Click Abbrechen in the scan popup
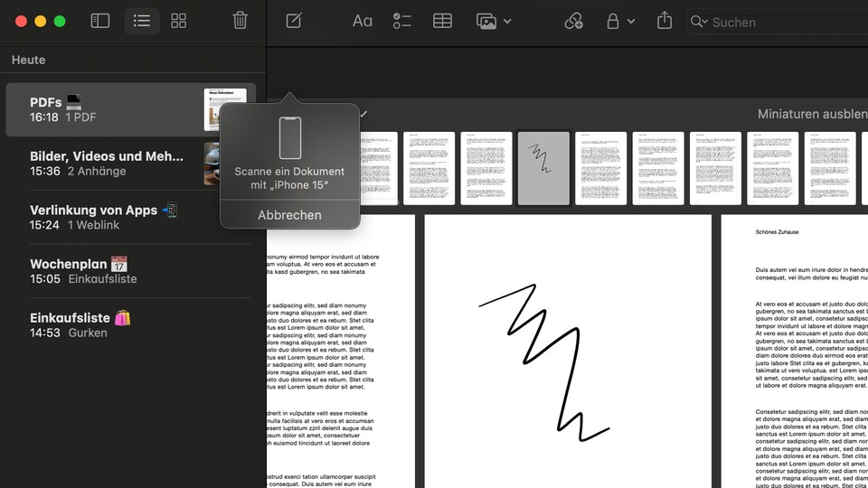This screenshot has height=488, width=868. (x=289, y=215)
